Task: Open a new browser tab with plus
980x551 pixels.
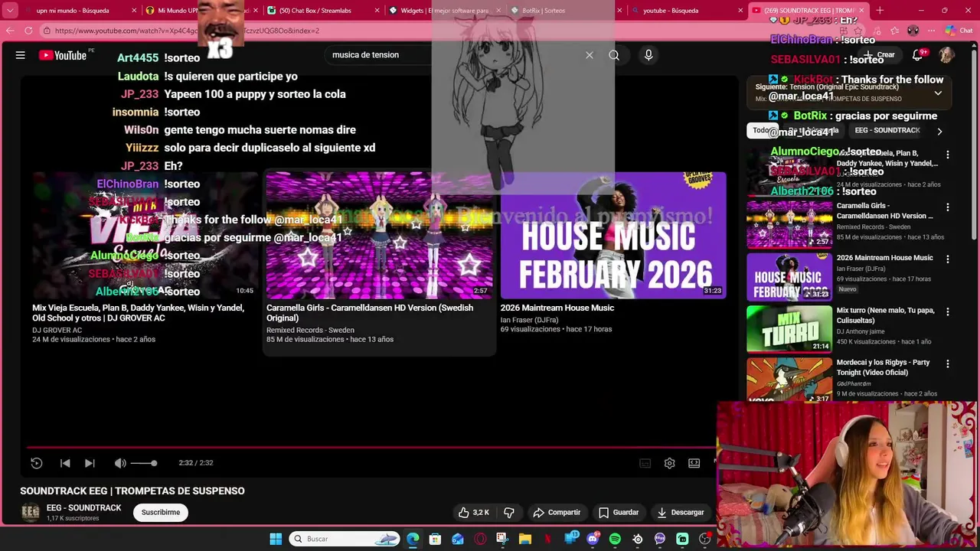Action: coord(880,11)
